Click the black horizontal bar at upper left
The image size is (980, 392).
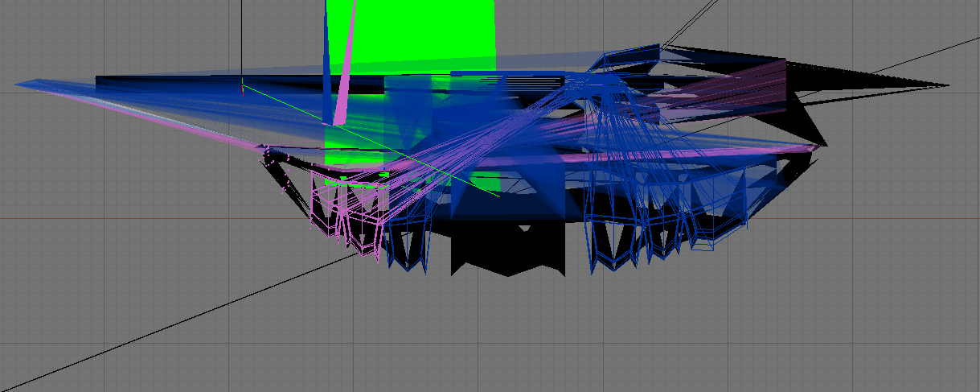(161, 81)
